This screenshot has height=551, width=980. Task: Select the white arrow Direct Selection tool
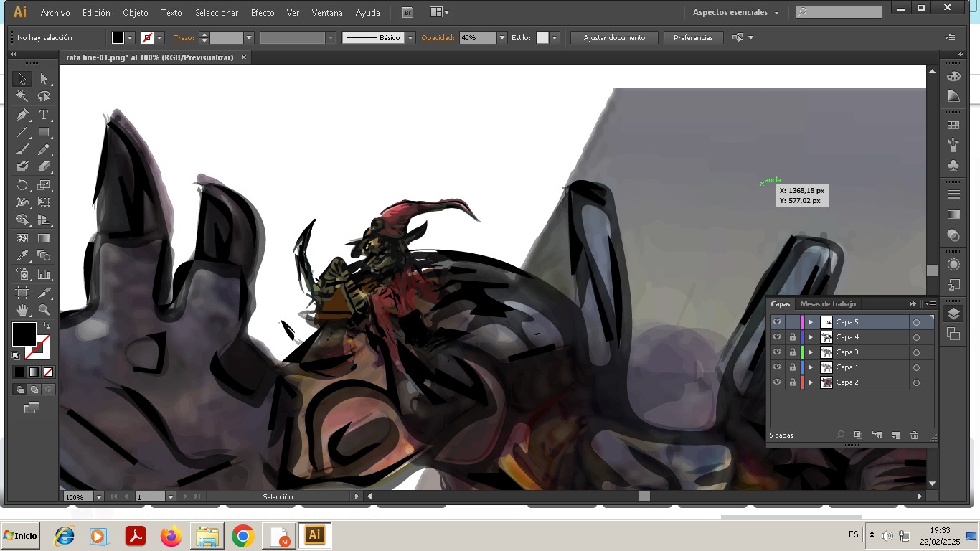pos(44,79)
